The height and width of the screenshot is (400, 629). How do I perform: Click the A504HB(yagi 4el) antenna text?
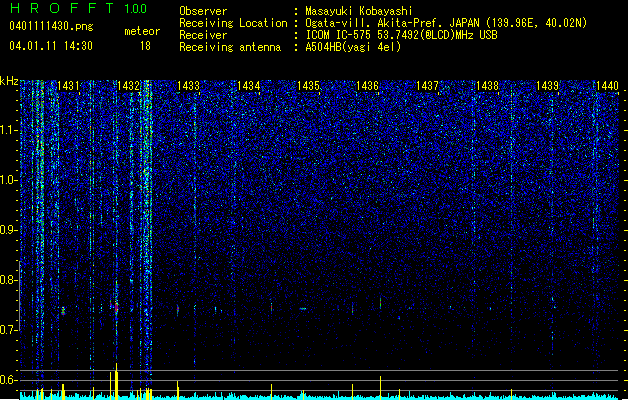353,47
